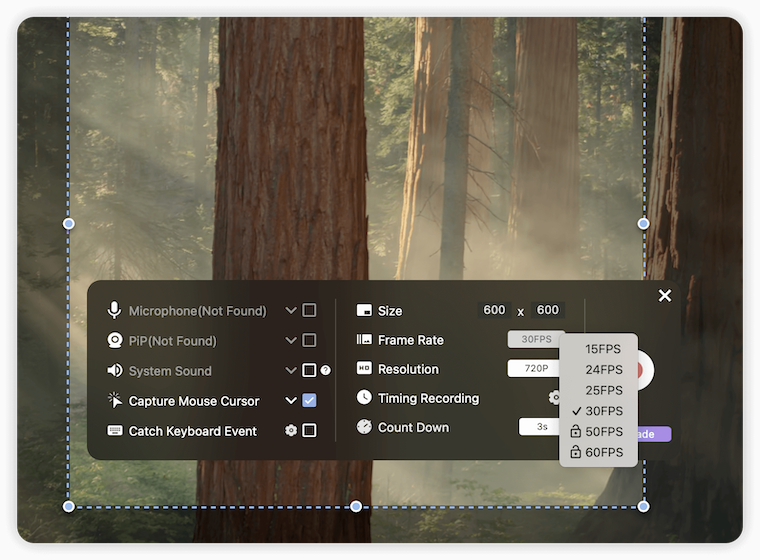Click the Count Down timer icon
The width and height of the screenshot is (760, 560).
364,427
